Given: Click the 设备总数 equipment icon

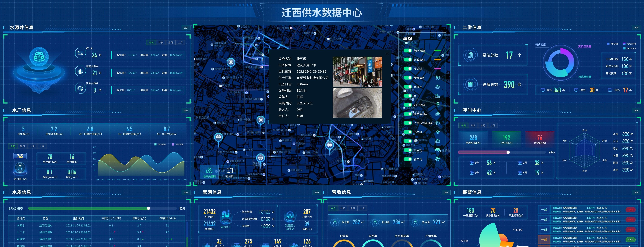Looking at the screenshot, I should click(x=471, y=84).
